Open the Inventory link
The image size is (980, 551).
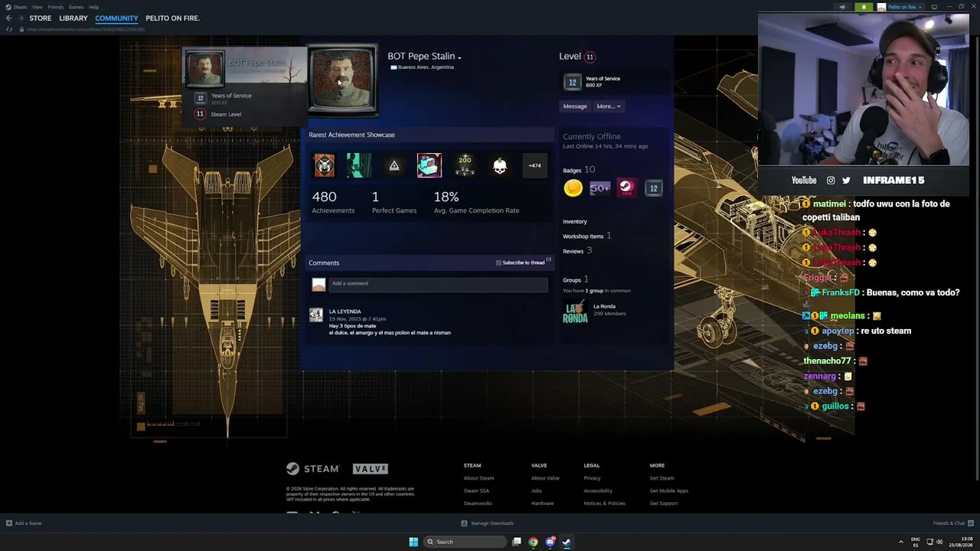(x=575, y=222)
